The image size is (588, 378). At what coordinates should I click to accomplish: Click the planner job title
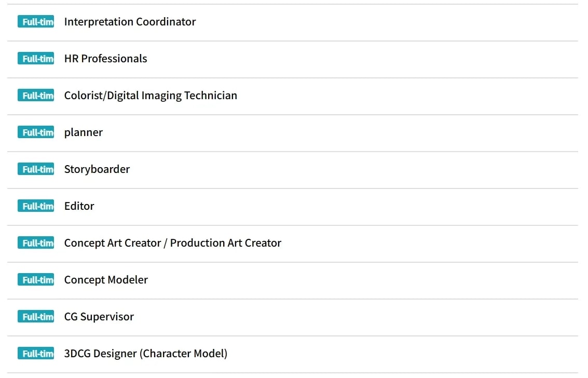pyautogui.click(x=83, y=132)
